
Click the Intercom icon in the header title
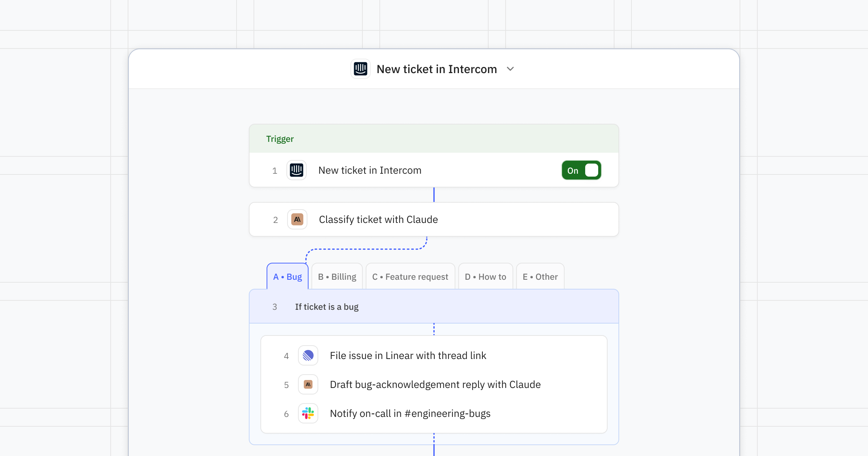(x=361, y=69)
